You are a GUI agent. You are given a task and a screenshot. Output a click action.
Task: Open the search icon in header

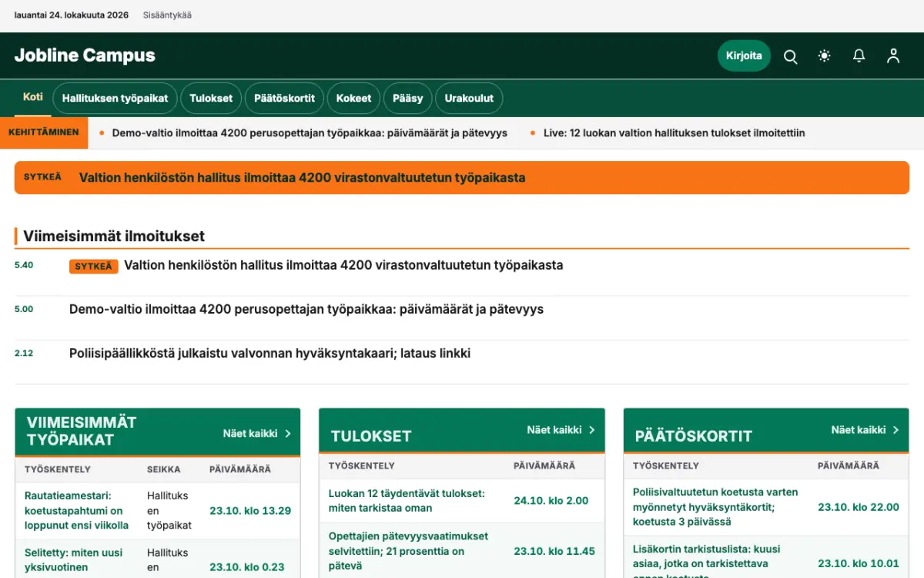coord(790,56)
